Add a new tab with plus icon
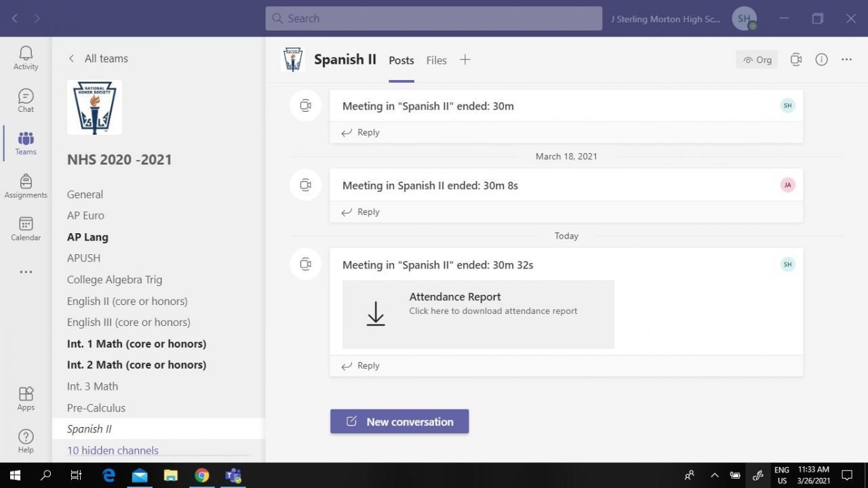Image resolution: width=868 pixels, height=488 pixels. [x=465, y=60]
